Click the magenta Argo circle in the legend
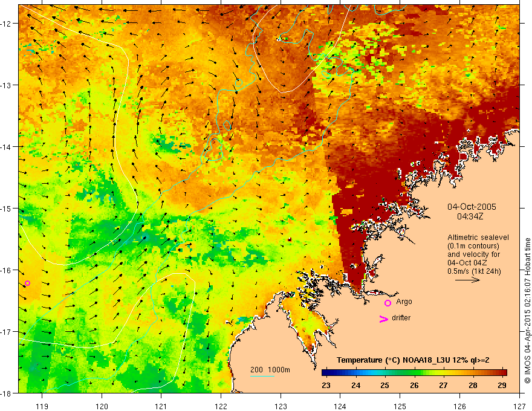This screenshot has height=411, width=532. click(x=388, y=303)
